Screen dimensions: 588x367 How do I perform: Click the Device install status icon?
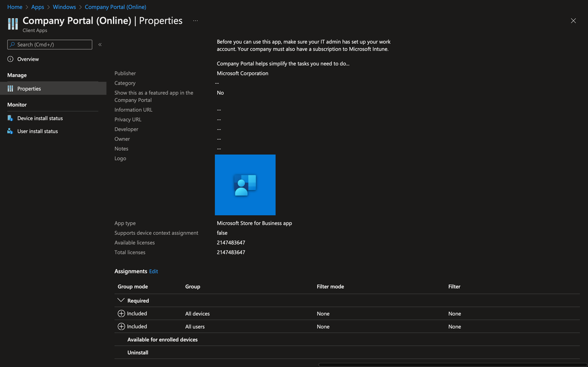[x=11, y=118]
